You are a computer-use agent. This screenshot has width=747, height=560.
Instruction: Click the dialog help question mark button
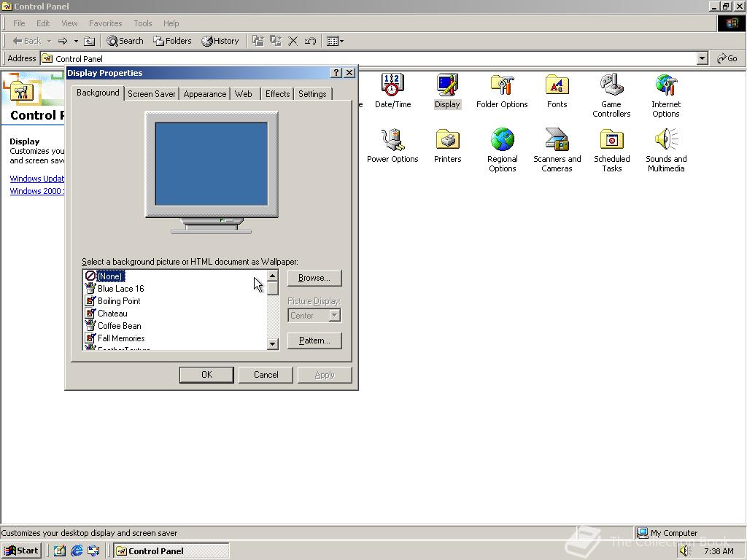pos(336,72)
